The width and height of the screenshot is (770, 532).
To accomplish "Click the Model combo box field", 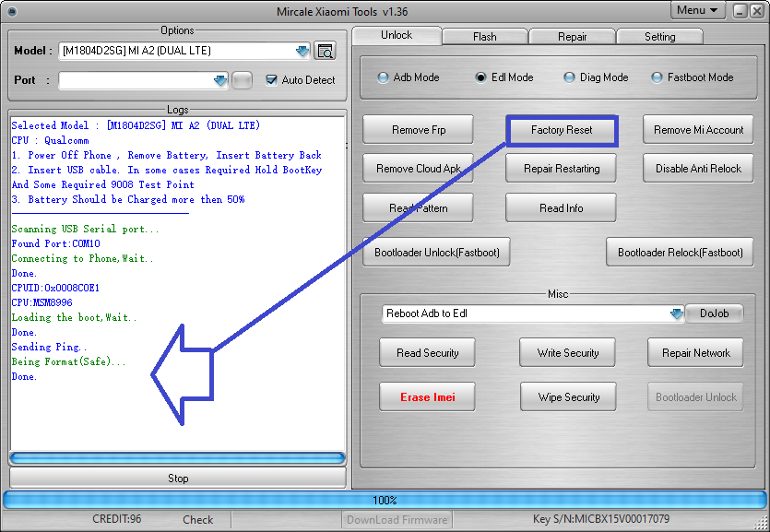I will coord(184,51).
